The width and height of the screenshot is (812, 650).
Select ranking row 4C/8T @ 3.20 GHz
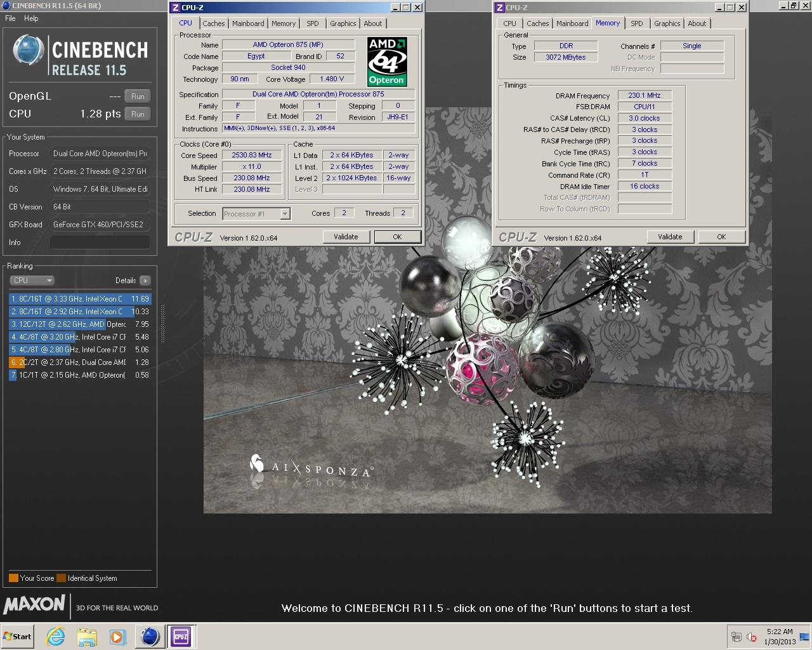[80, 337]
